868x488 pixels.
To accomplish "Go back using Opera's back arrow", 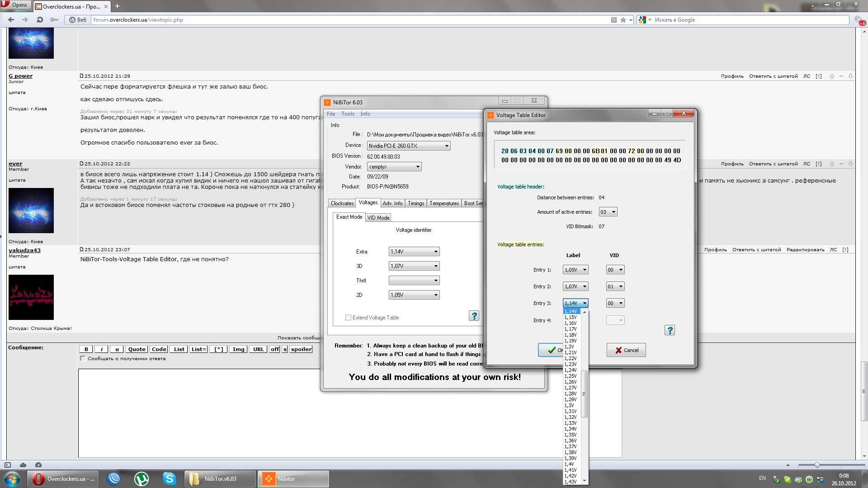I will (x=11, y=19).
